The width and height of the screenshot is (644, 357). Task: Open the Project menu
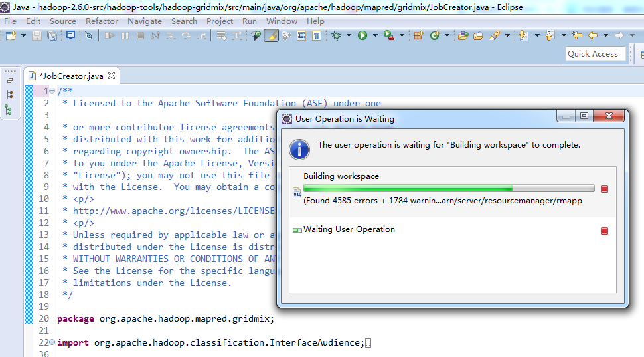point(220,21)
